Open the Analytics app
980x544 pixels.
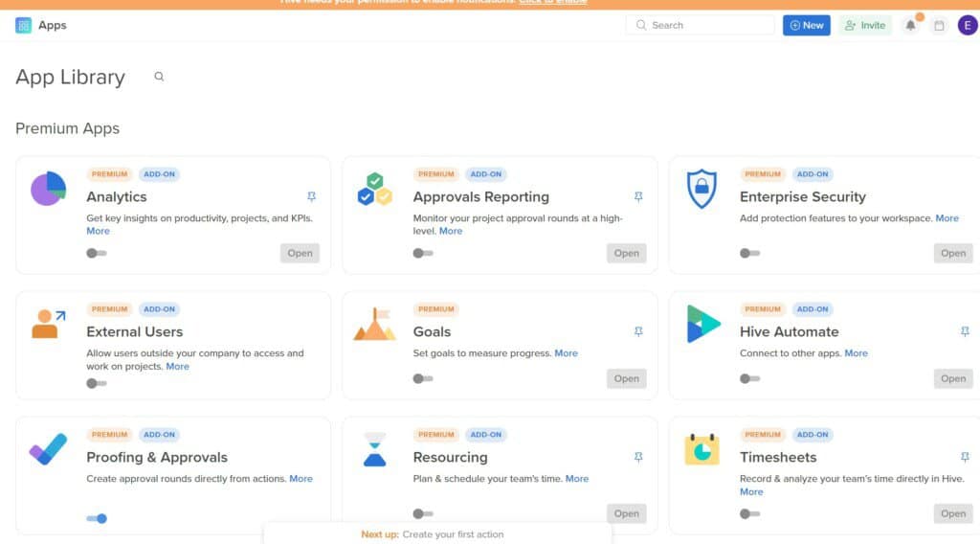(300, 253)
